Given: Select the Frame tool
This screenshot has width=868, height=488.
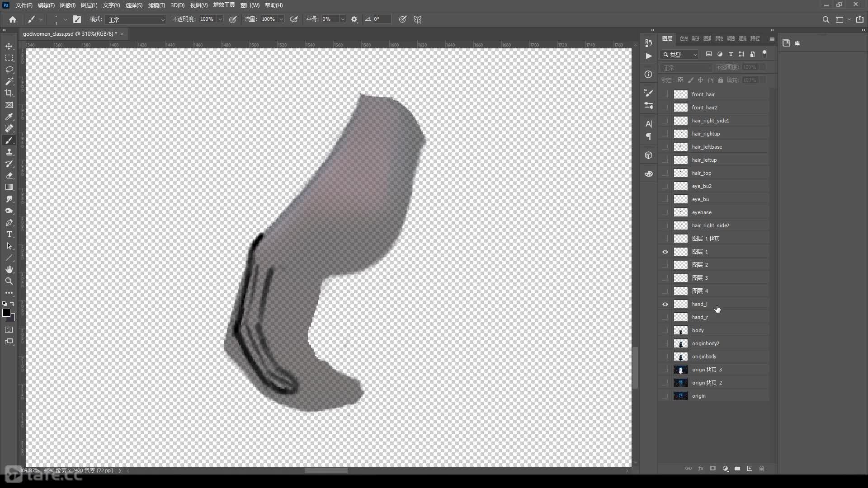Looking at the screenshot, I should point(9,105).
